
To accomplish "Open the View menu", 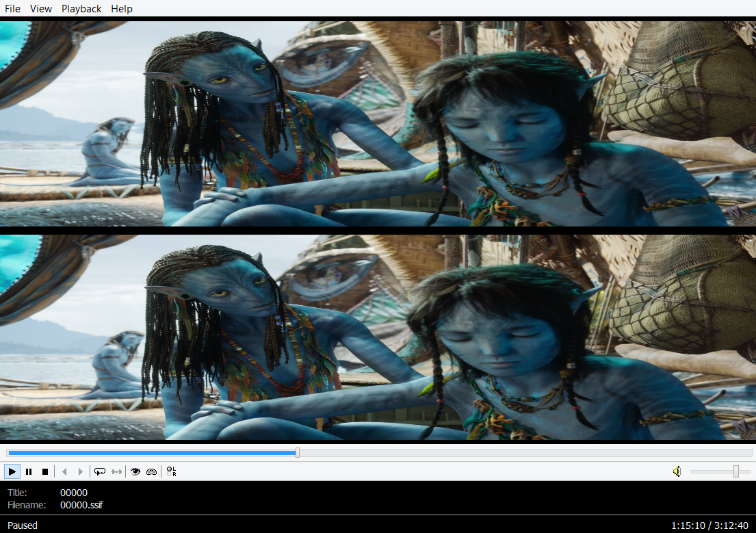I will coord(41,9).
